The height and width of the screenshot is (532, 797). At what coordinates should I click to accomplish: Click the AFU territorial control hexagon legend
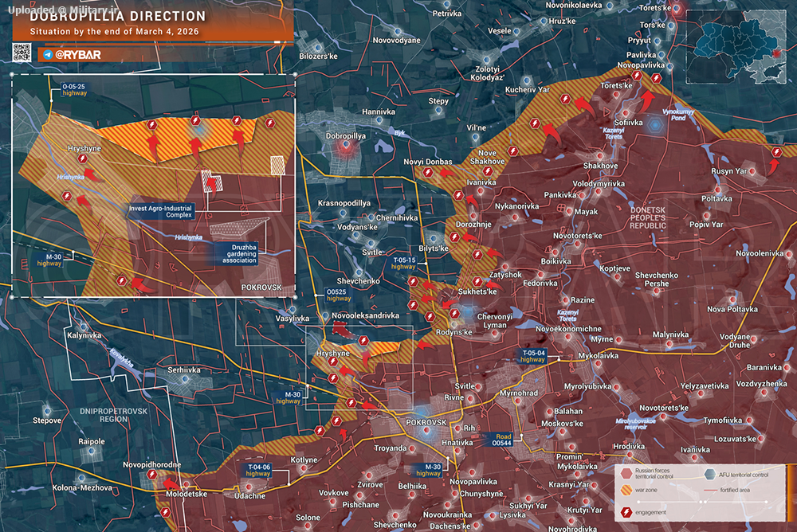pyautogui.click(x=710, y=475)
